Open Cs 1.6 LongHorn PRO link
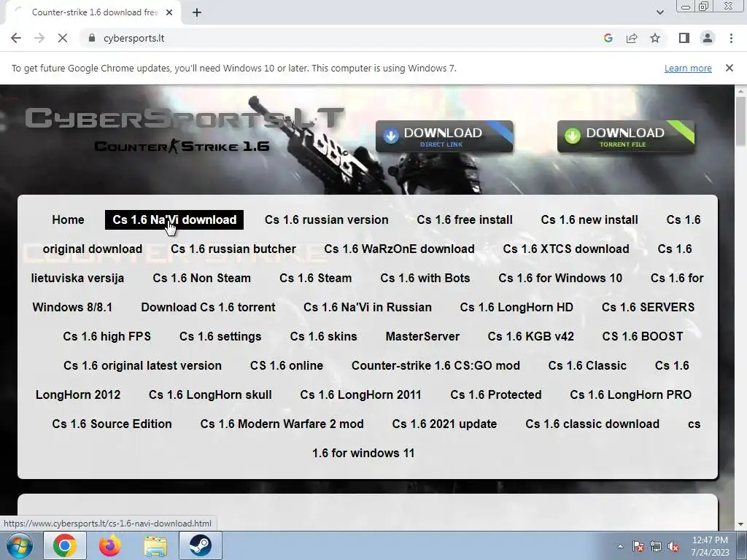Viewport: 747px width, 560px height. [631, 394]
